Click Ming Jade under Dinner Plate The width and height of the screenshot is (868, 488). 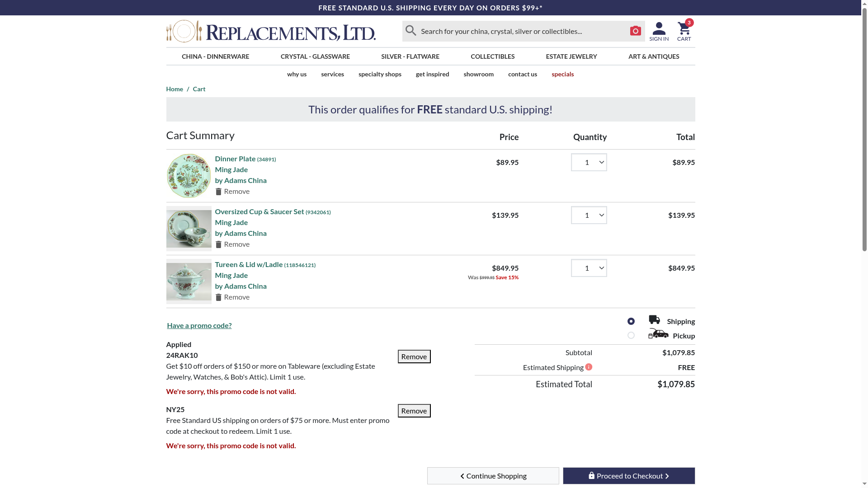tap(231, 169)
